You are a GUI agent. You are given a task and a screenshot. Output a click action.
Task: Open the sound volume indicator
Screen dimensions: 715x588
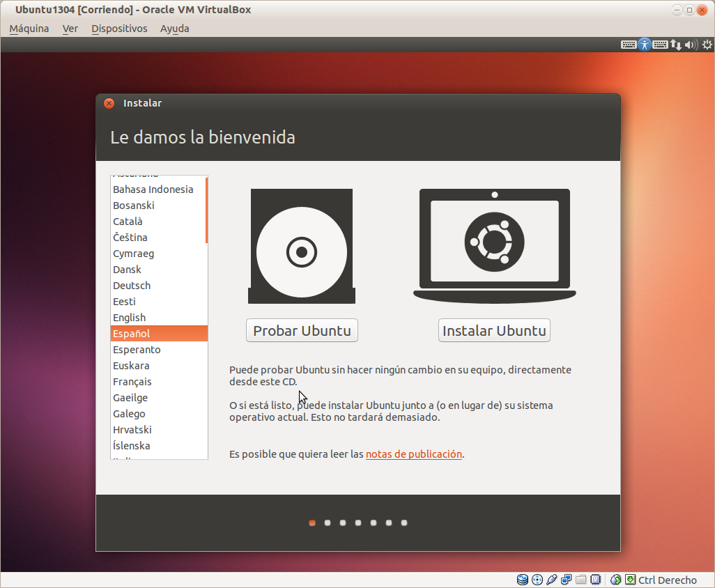click(x=691, y=45)
